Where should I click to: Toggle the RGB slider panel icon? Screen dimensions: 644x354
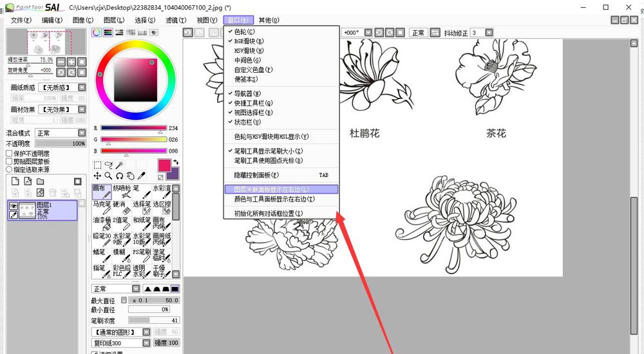pos(108,32)
